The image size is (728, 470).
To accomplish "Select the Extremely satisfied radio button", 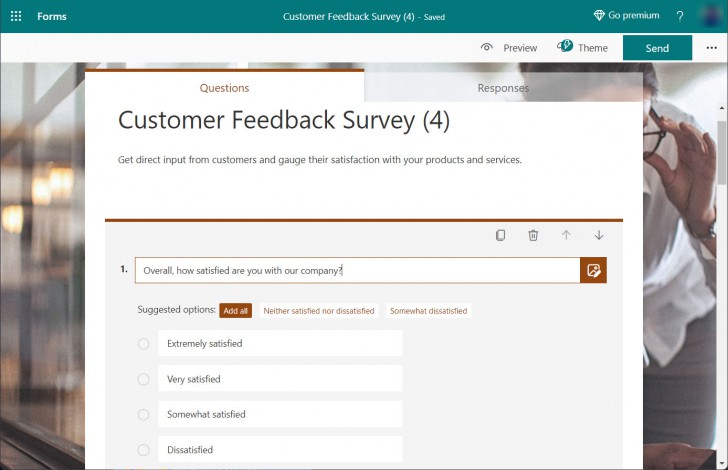I will [x=143, y=344].
